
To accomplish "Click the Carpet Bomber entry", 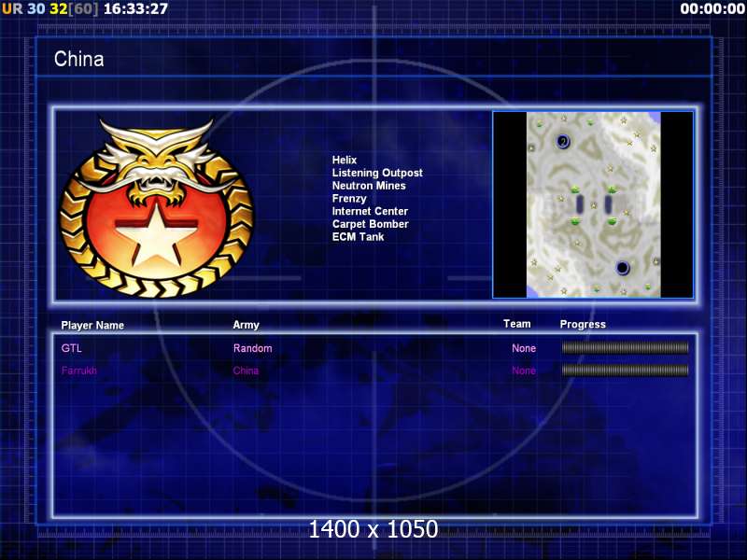I will pos(370,224).
